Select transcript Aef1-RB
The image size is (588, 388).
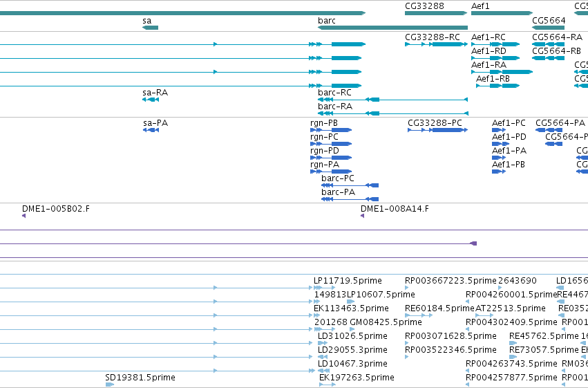coord(497,86)
